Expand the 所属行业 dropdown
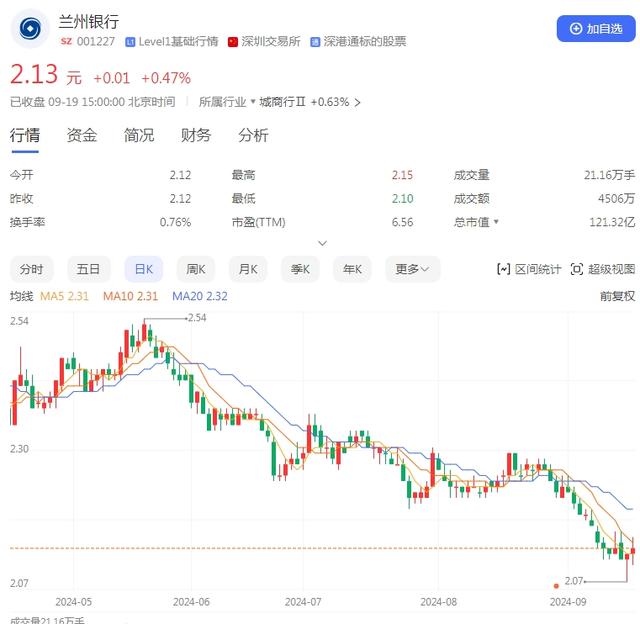Screen dimensions: 640x624 pyautogui.click(x=227, y=102)
